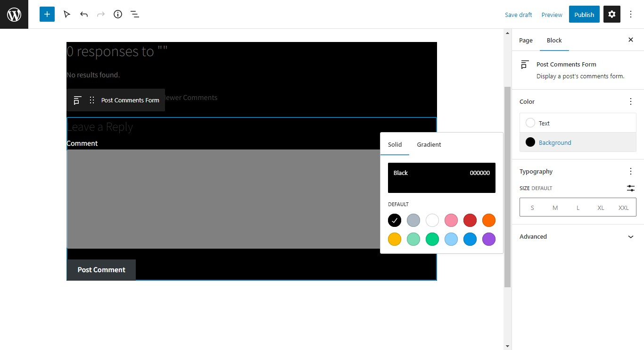Set font size to S
This screenshot has height=350, width=644.
click(532, 208)
